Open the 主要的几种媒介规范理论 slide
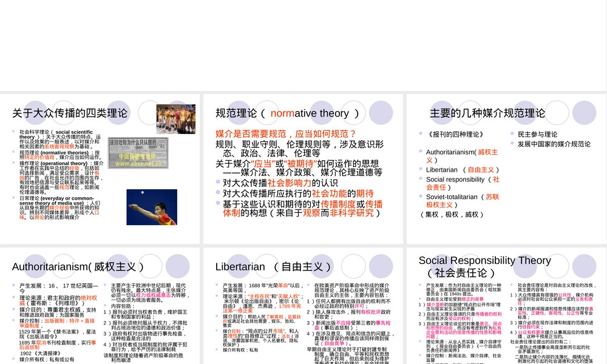Screen dimensions: 607x364 tap(506, 169)
